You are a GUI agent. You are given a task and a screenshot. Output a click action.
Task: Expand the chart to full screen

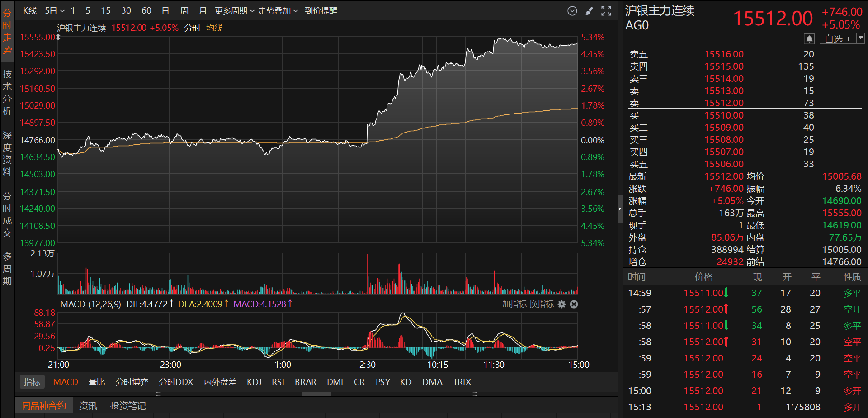(x=606, y=11)
